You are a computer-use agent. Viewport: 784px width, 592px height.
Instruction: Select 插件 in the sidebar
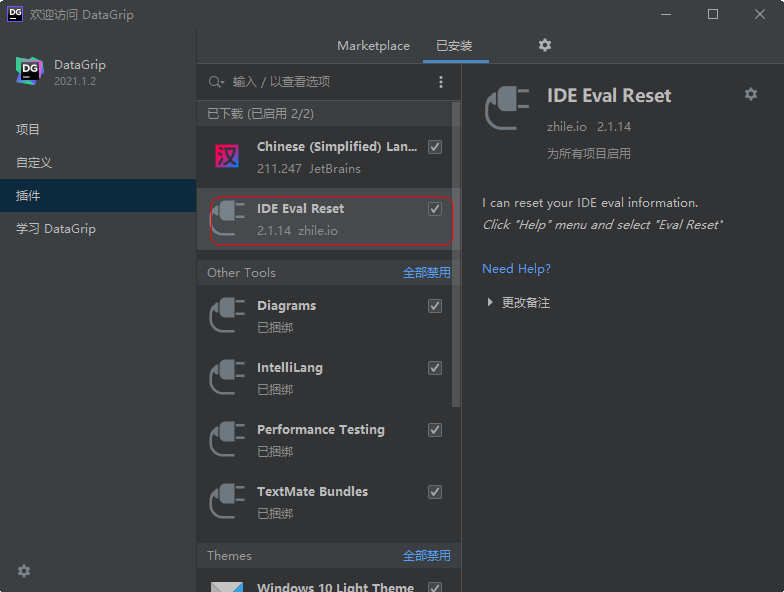point(98,196)
